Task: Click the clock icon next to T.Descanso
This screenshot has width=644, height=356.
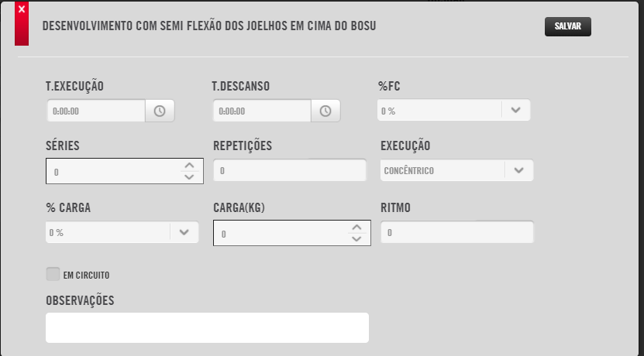Action: pos(325,111)
